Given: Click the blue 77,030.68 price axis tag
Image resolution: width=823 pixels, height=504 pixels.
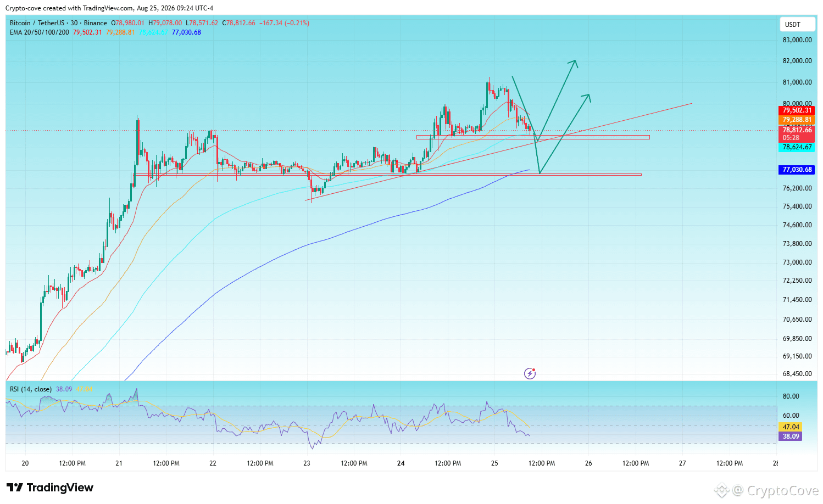Looking at the screenshot, I should coord(797,170).
